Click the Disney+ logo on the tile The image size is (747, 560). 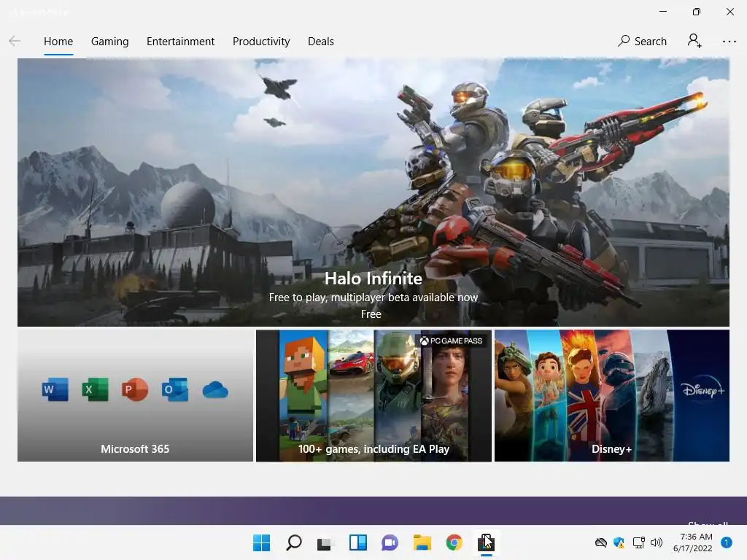pyautogui.click(x=703, y=390)
